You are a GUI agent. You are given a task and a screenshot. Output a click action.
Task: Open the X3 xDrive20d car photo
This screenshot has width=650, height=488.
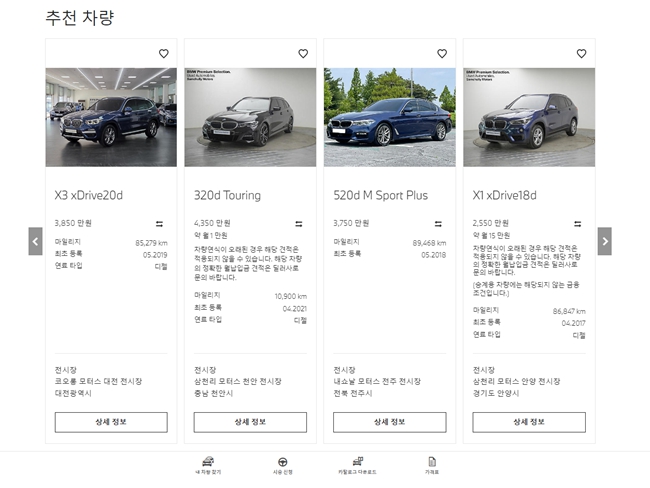[x=111, y=117]
